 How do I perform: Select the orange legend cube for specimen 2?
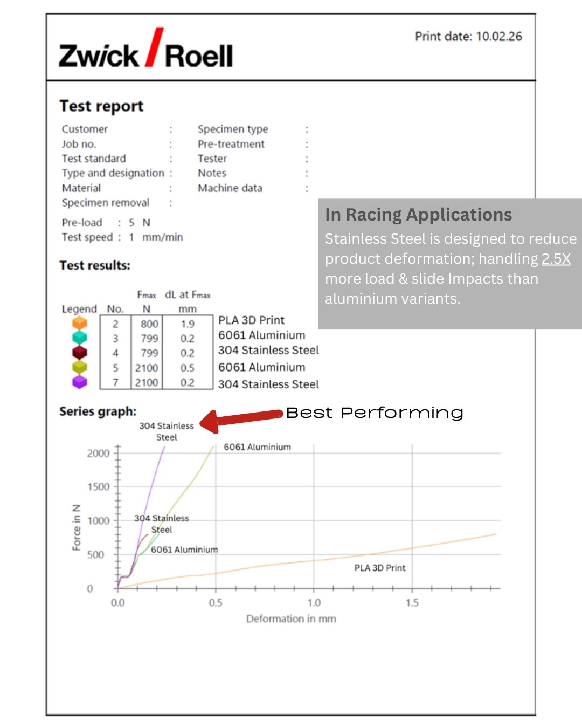[x=80, y=323]
